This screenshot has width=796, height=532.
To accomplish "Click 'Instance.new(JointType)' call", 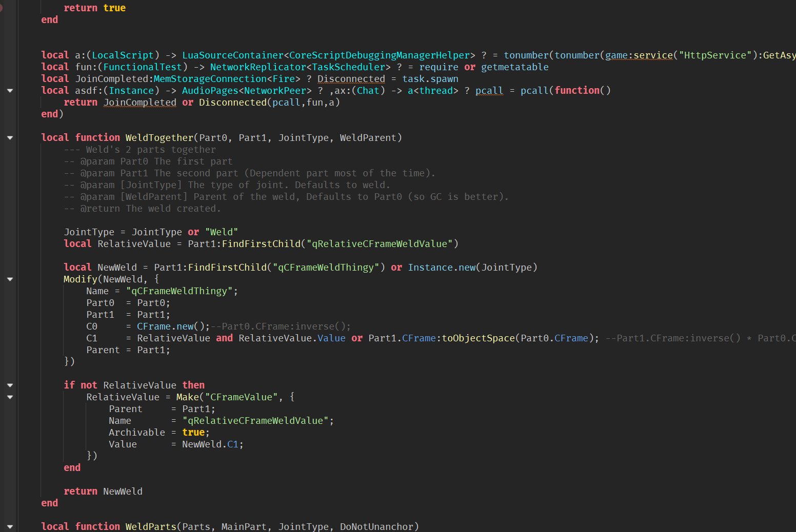I will tap(473, 267).
